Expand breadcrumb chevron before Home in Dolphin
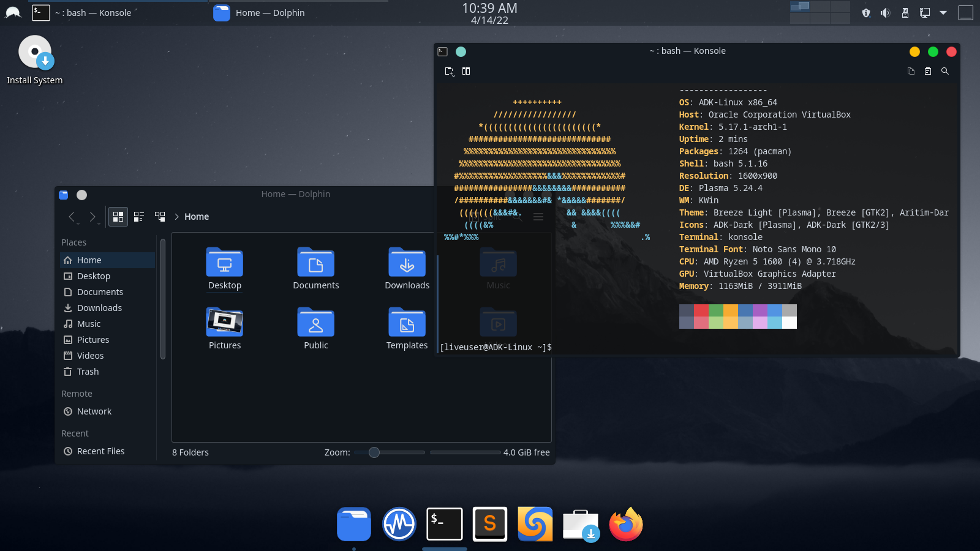980x551 pixels. point(176,217)
